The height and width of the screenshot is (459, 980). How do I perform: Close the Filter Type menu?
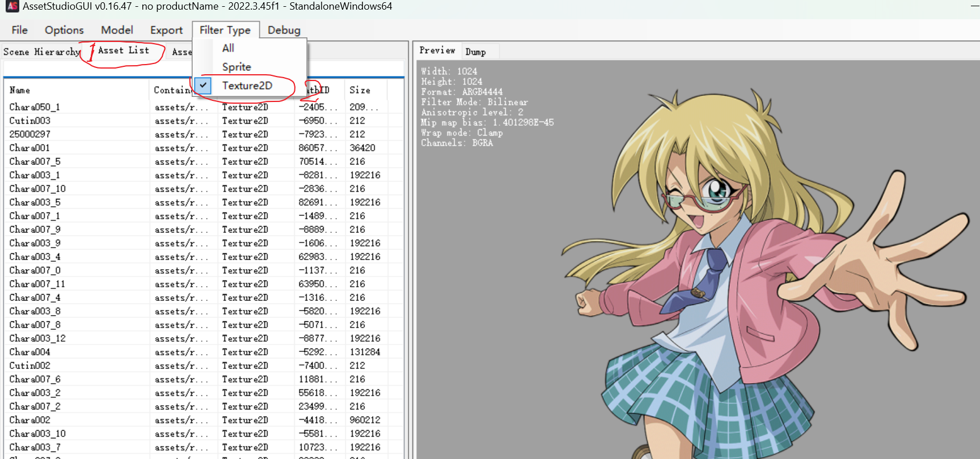tap(225, 30)
